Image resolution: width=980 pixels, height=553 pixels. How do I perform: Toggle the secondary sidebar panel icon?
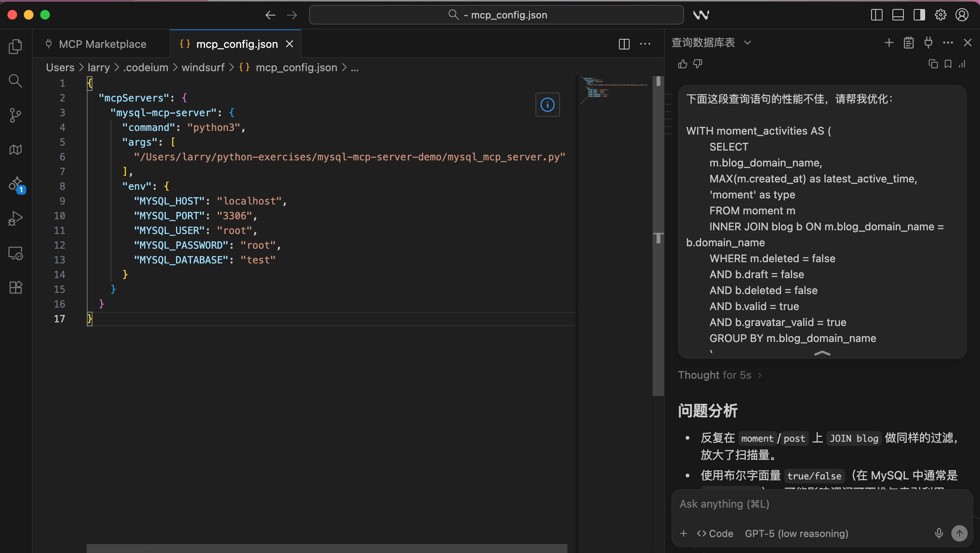[x=919, y=15]
